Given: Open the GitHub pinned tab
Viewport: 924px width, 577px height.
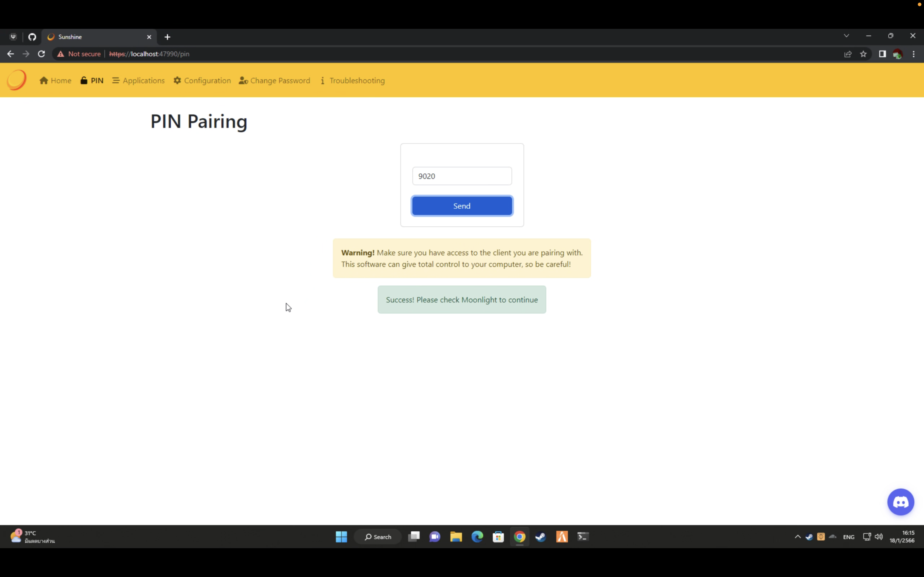Looking at the screenshot, I should (x=32, y=37).
